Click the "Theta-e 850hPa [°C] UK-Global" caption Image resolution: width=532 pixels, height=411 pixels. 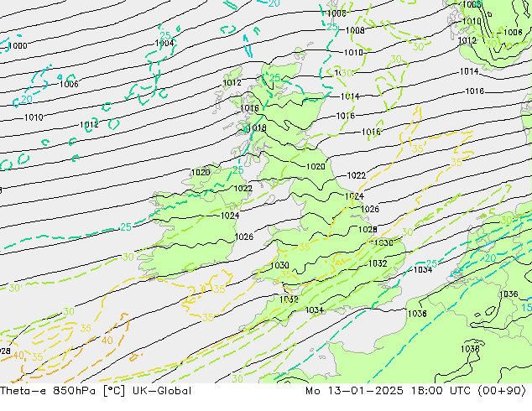[96, 391]
